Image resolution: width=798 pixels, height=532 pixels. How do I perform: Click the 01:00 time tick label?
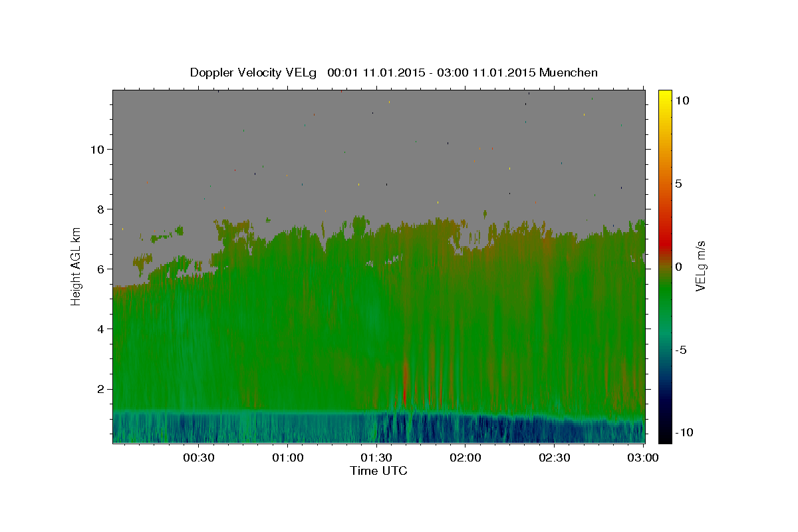click(x=288, y=458)
